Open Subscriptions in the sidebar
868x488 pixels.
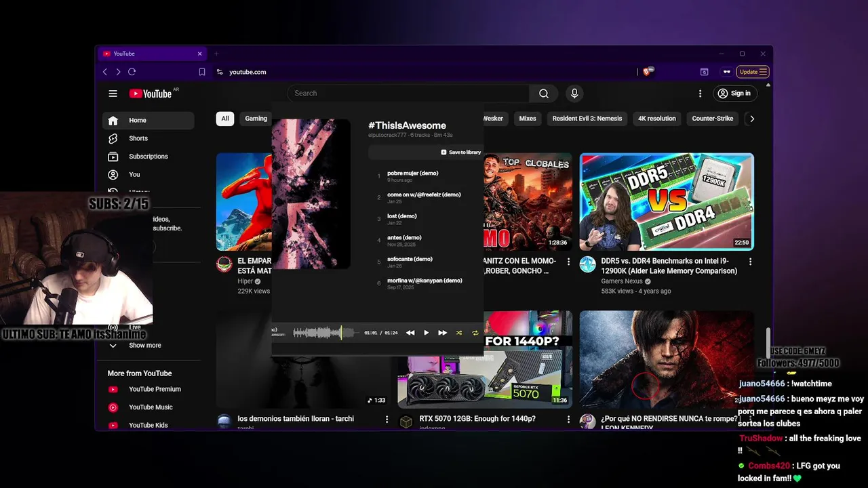[x=148, y=157]
